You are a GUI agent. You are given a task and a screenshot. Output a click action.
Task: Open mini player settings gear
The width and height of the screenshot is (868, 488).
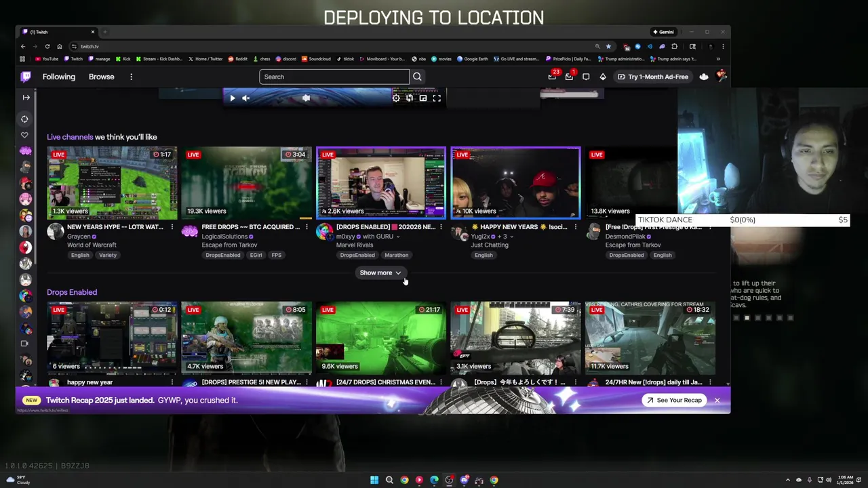click(396, 98)
